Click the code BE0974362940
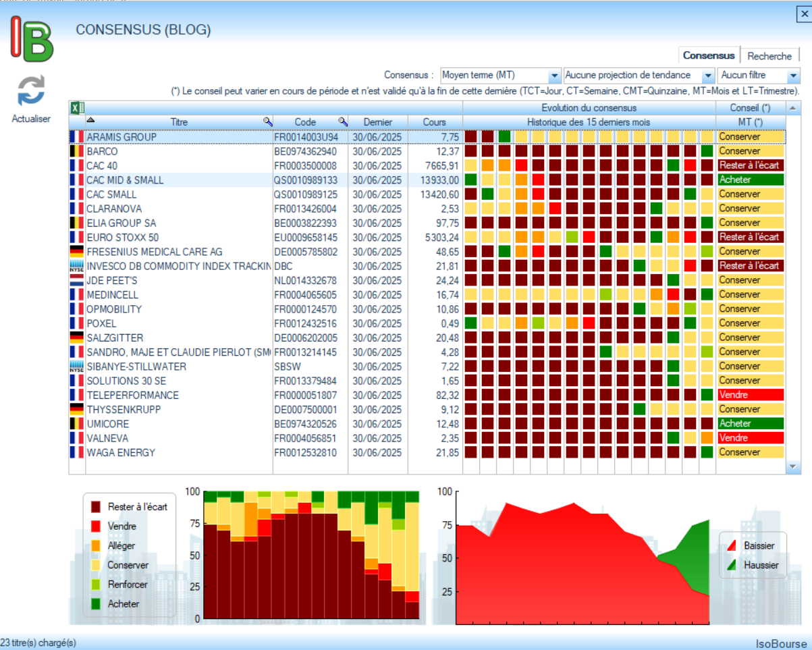 click(305, 151)
